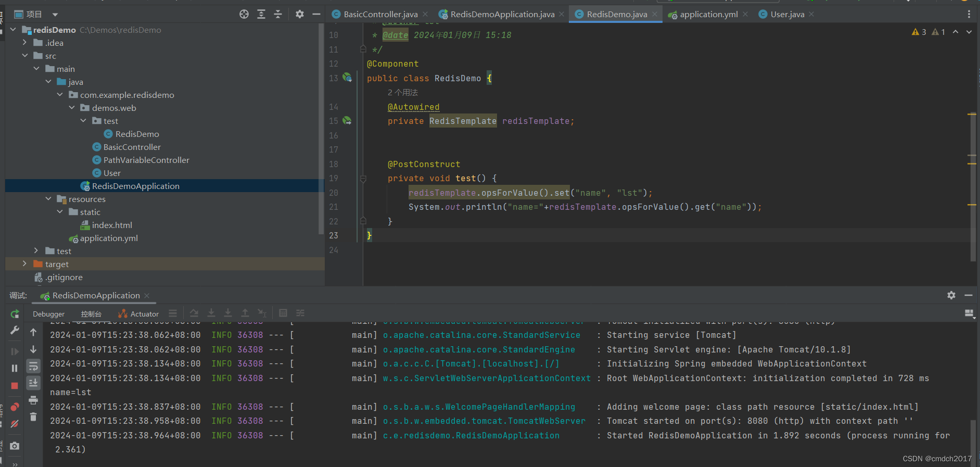
Task: Click the step over icon
Action: (x=194, y=313)
